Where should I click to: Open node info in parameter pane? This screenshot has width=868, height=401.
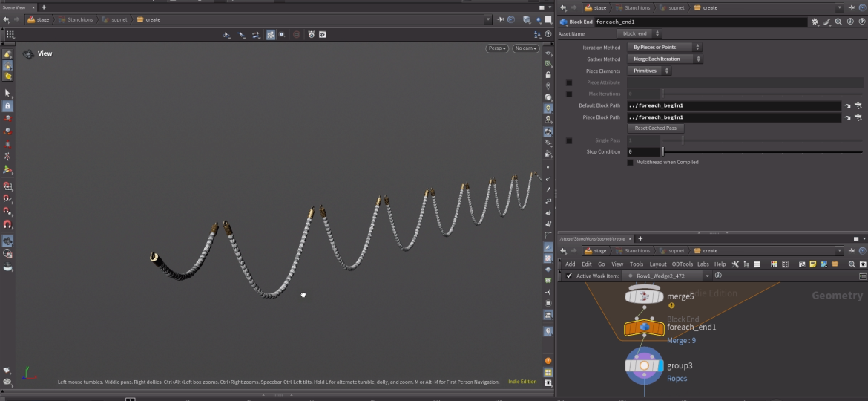[x=849, y=22]
